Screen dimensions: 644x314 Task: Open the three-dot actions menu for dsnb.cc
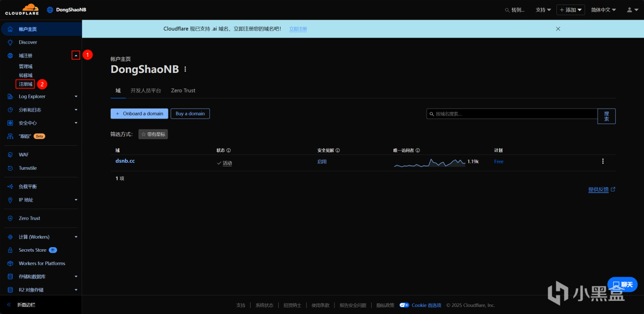click(603, 161)
